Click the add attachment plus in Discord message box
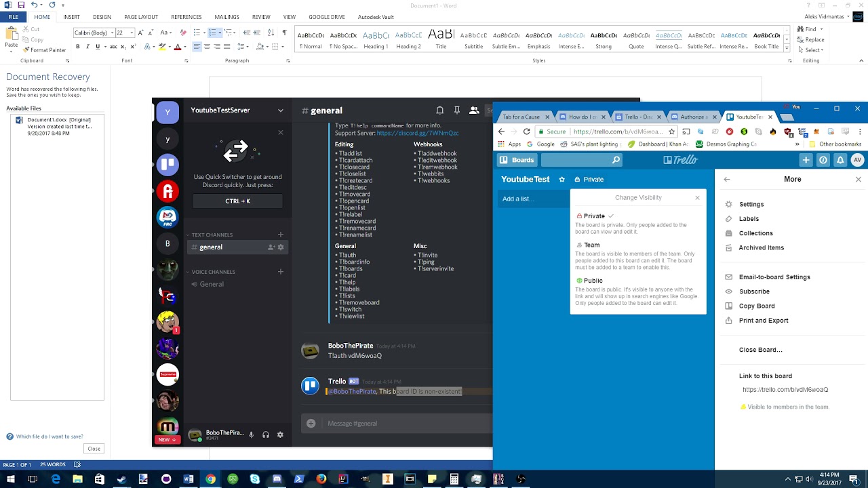This screenshot has width=868, height=488. (x=311, y=424)
